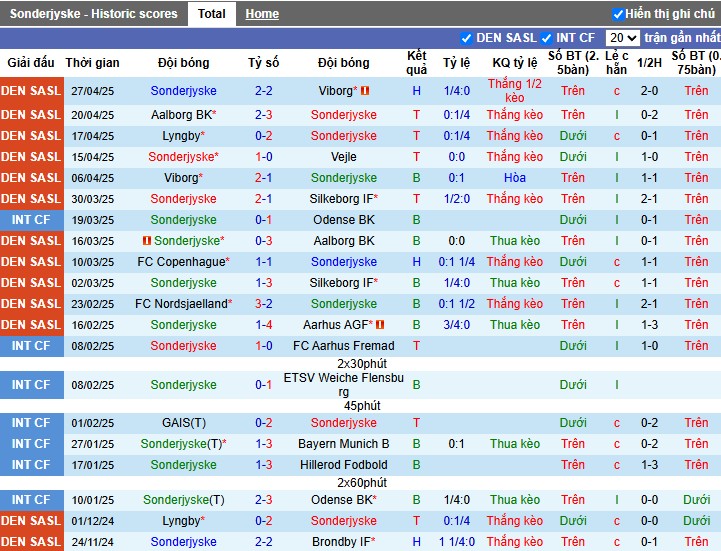Click the 3/4:0 odds on 16/02/25
Image resolution: width=721 pixels, height=551 pixels.
pos(457,325)
